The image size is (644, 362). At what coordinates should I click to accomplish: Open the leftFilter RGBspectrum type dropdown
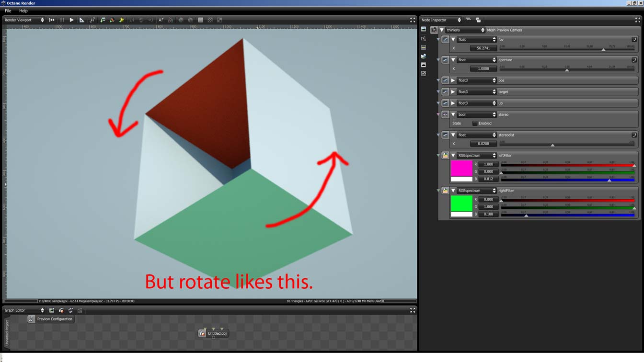coord(477,156)
